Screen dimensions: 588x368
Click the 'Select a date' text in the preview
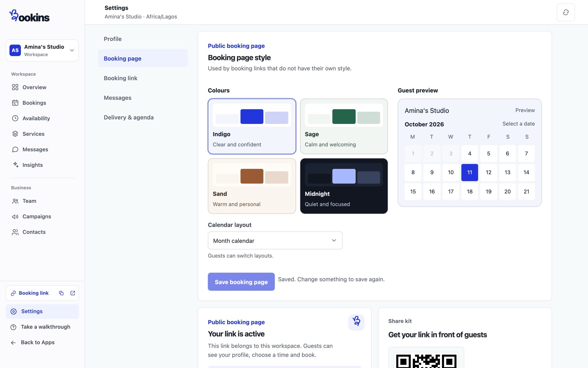tap(519, 124)
